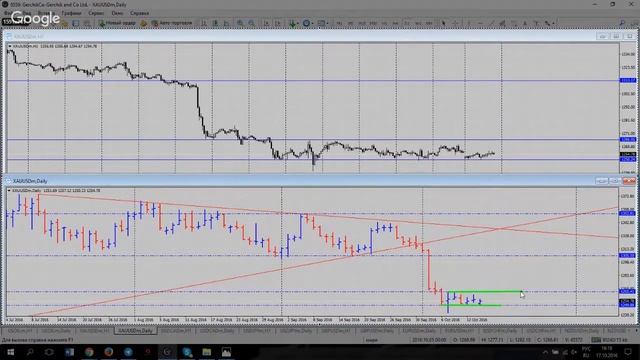Zoom in the chart
Image resolution: width=640 pixels, height=360 pixels.
click(240, 23)
